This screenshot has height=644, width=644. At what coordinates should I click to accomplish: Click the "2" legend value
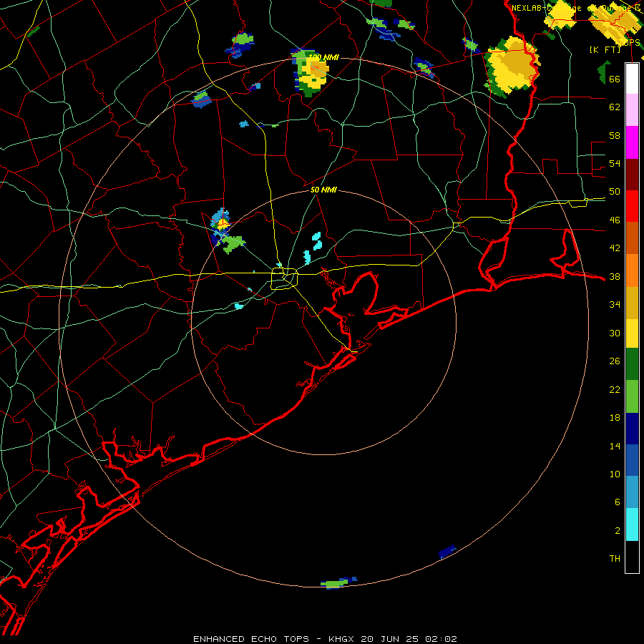coord(617,531)
